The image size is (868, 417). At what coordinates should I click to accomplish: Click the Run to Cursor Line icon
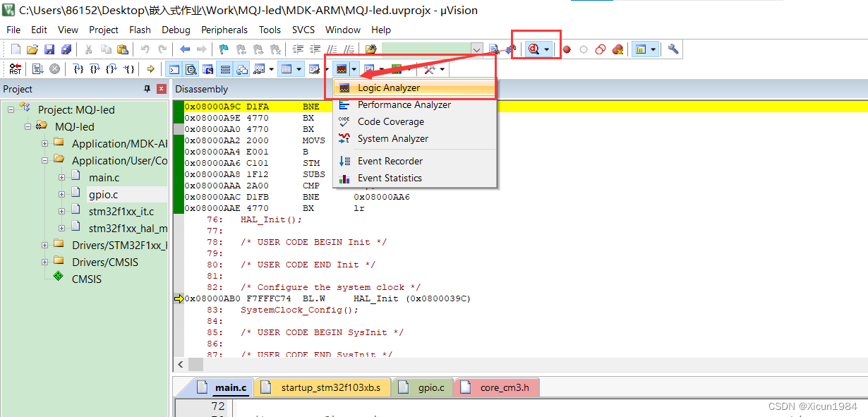tap(129, 69)
